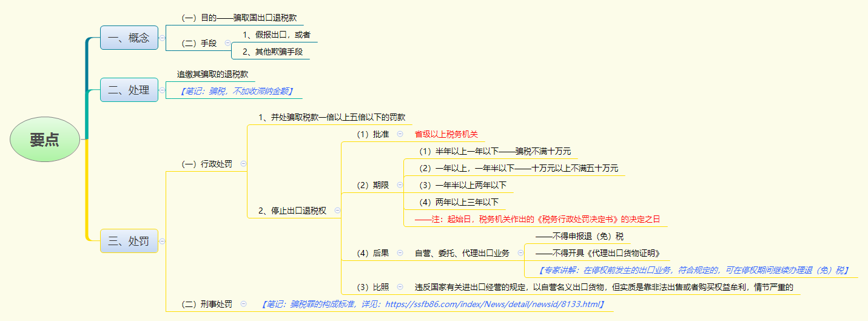
Task: Collapse the （一）行政处罚 toggle
Action: point(243,163)
